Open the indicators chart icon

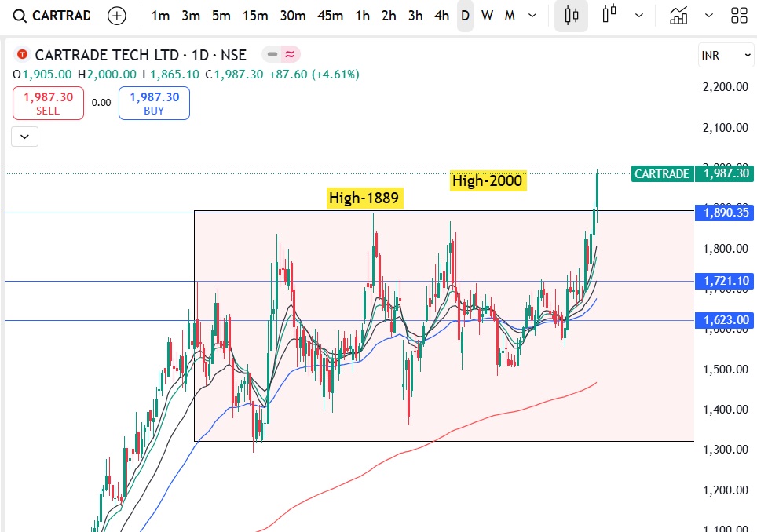[679, 16]
